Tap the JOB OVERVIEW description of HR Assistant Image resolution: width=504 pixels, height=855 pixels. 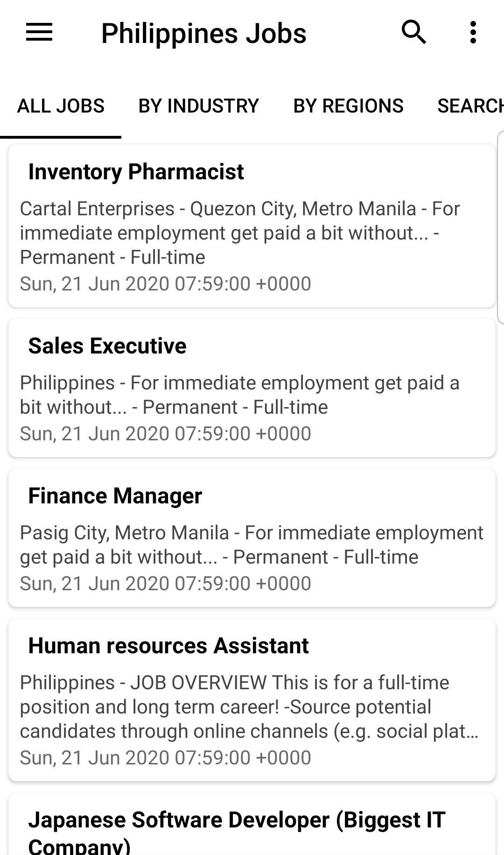point(249,707)
